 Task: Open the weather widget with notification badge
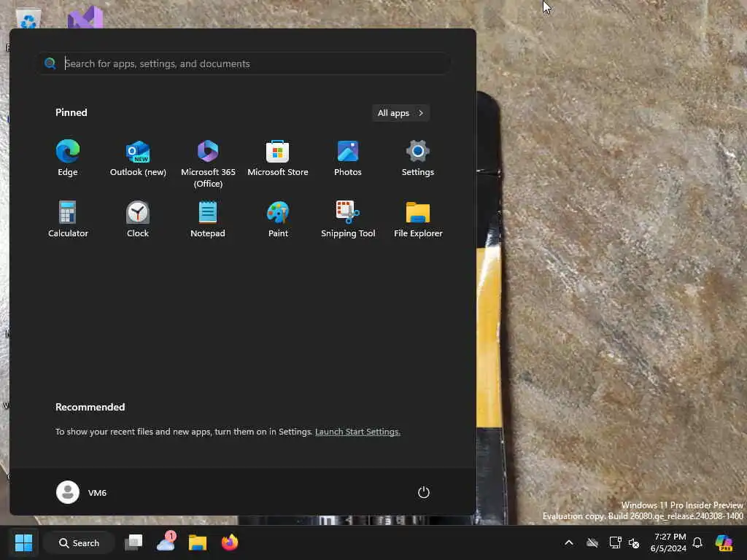click(x=166, y=542)
